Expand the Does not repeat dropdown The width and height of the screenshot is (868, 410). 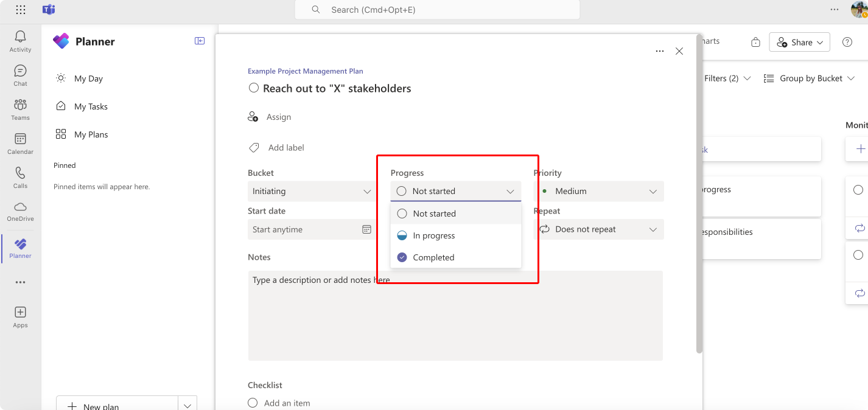pyautogui.click(x=599, y=229)
